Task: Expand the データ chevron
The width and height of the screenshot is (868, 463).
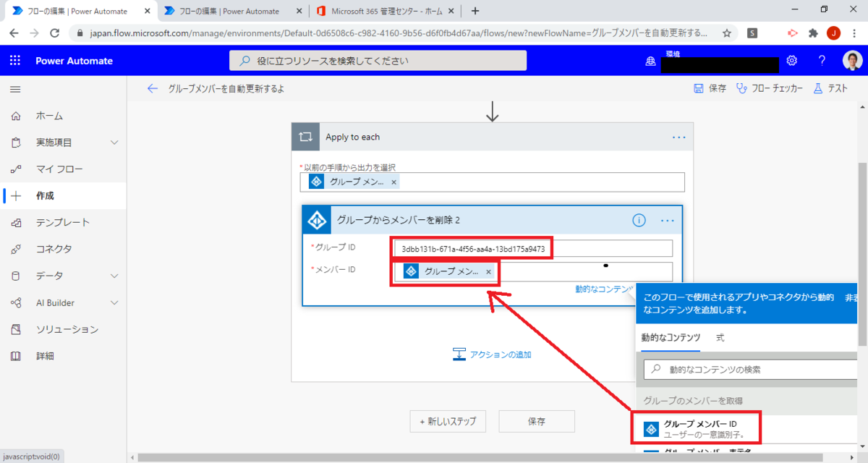Action: tap(114, 276)
